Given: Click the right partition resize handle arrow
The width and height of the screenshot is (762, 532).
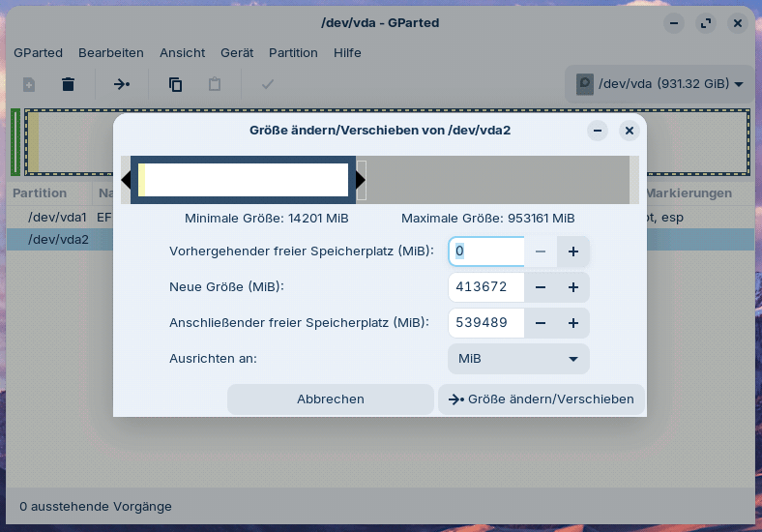Looking at the screenshot, I should (361, 180).
